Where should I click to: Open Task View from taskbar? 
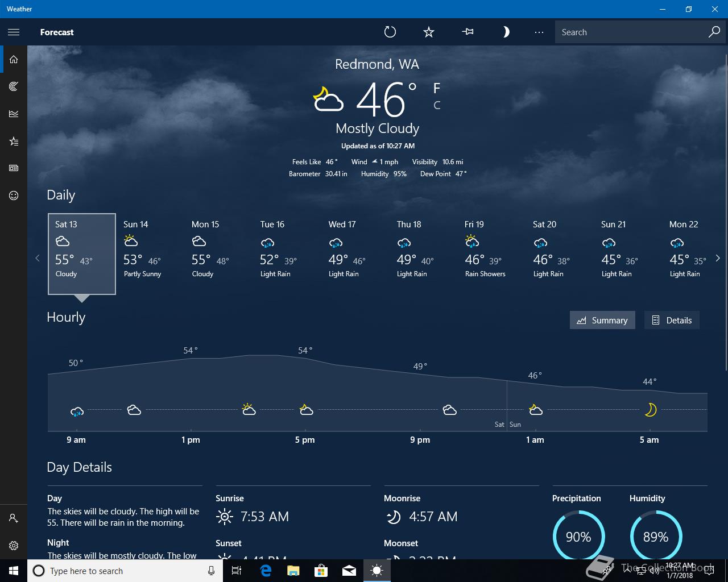237,571
